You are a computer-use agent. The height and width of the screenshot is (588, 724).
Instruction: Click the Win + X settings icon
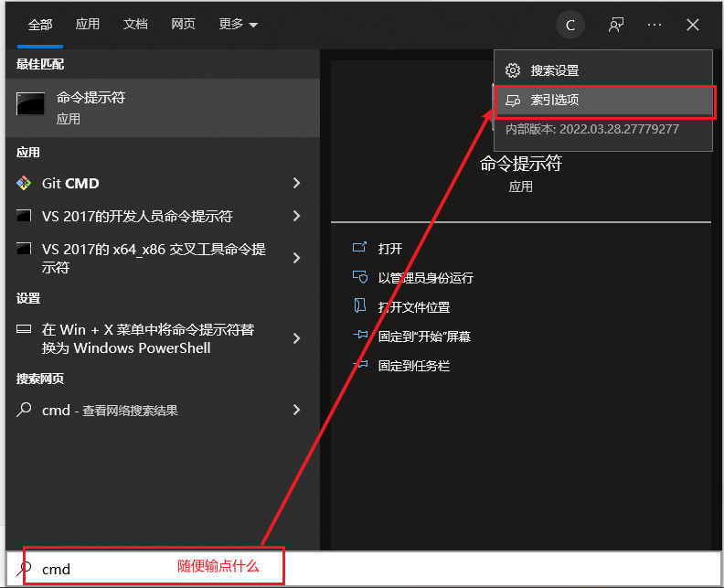pos(24,329)
